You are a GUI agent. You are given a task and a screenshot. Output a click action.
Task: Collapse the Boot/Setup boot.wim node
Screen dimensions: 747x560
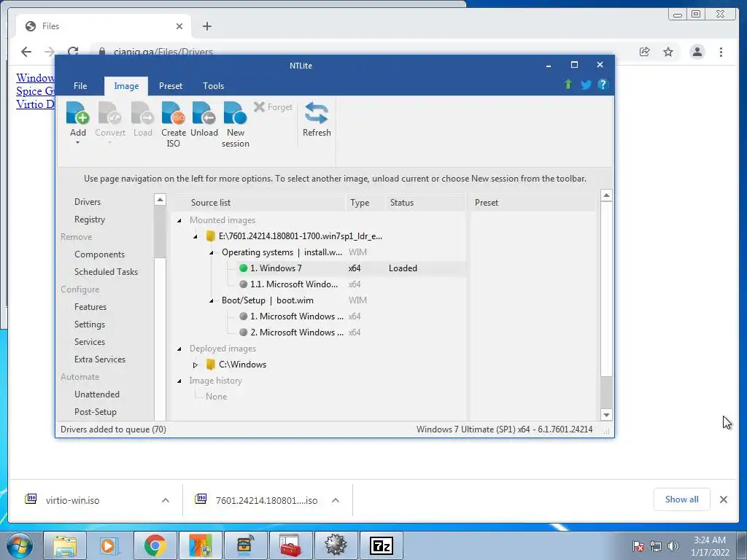[x=211, y=301]
